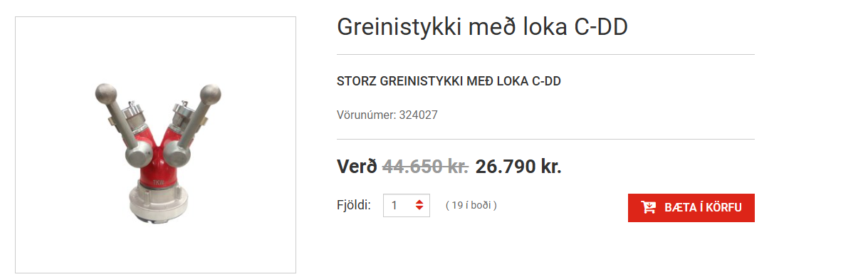
Task: Open the Storz valve product image
Action: click(x=155, y=145)
